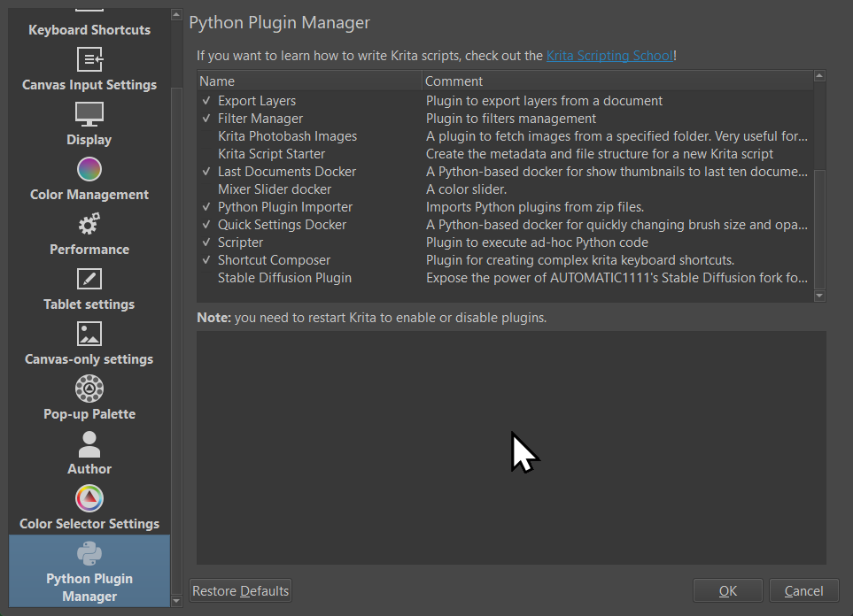Enable the Krita Photobash Images plugin
The width and height of the screenshot is (853, 616).
(206, 136)
